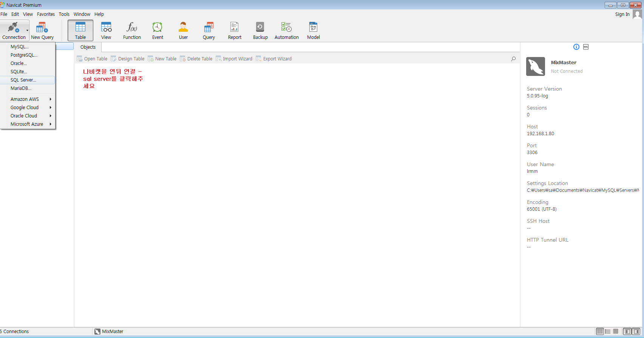Click the Report toolbar icon
Image resolution: width=644 pixels, height=338 pixels.
[235, 31]
